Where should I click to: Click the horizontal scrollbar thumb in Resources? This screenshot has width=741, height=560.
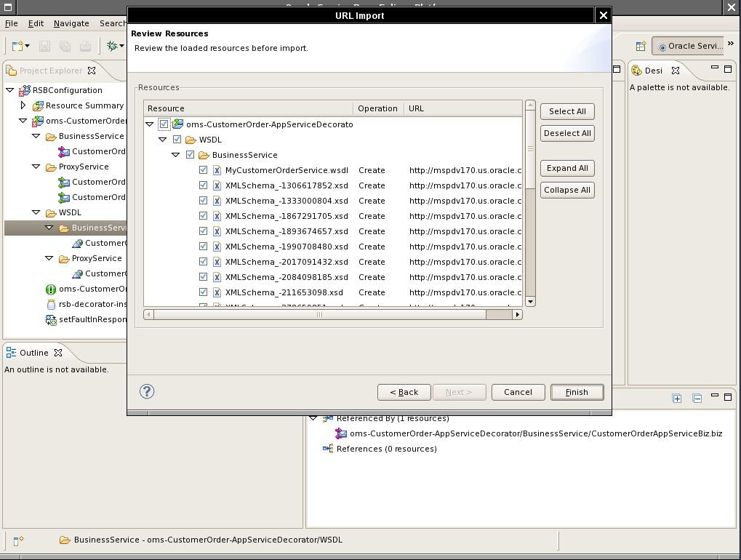pos(319,314)
